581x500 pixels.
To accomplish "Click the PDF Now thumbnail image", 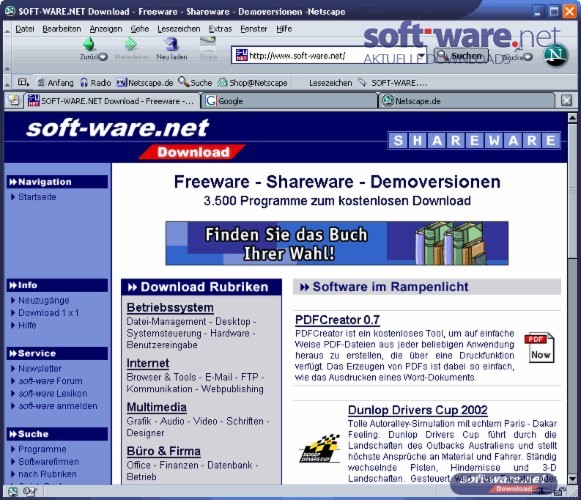I will [x=539, y=347].
